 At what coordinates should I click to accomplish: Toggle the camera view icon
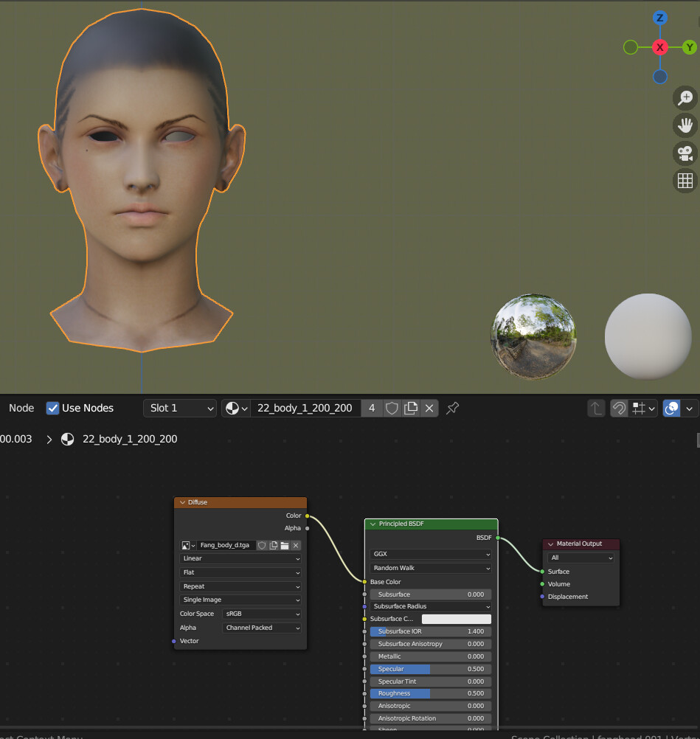click(x=685, y=153)
